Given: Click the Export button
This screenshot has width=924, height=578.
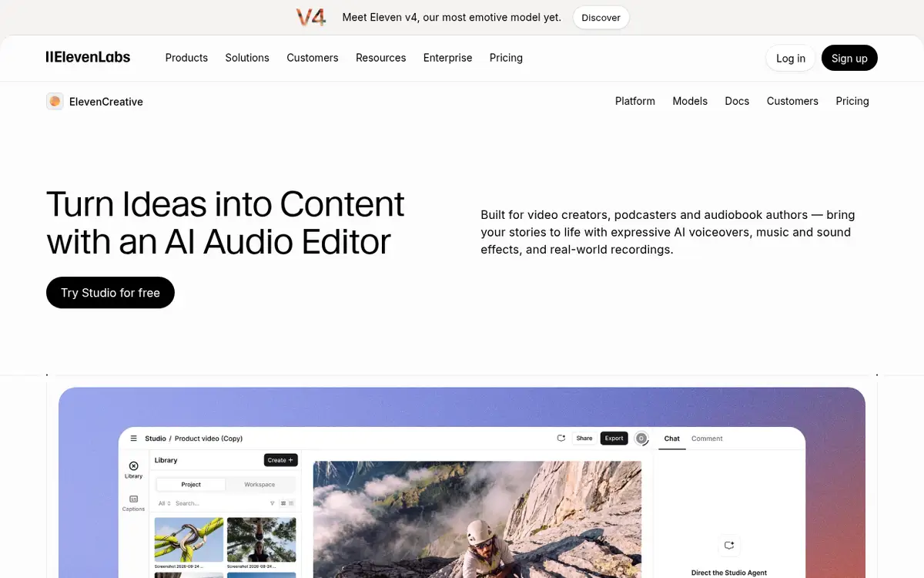Looking at the screenshot, I should pyautogui.click(x=614, y=439).
